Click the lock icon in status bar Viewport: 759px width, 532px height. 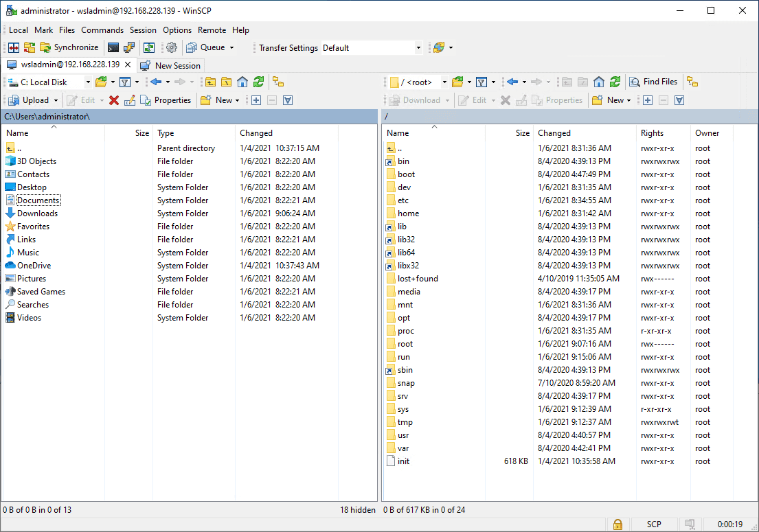[618, 524]
